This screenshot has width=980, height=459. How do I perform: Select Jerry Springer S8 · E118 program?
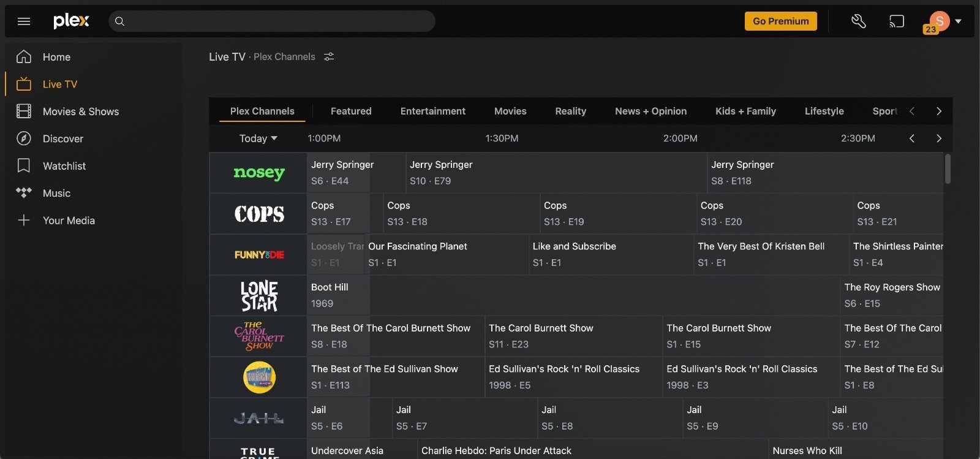click(x=825, y=173)
